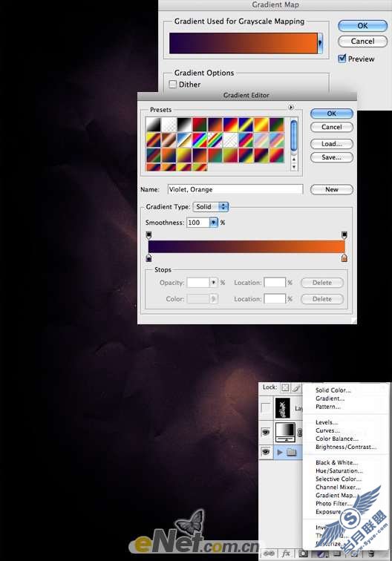
Task: Select the Black, White gradient preset
Action: point(184,125)
